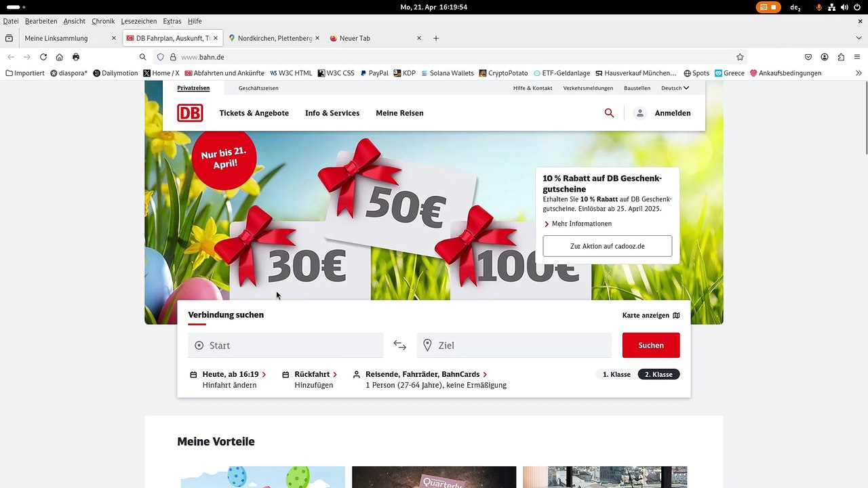Go to the browser home icon
This screenshot has height=488, width=868.
pyautogui.click(x=60, y=57)
